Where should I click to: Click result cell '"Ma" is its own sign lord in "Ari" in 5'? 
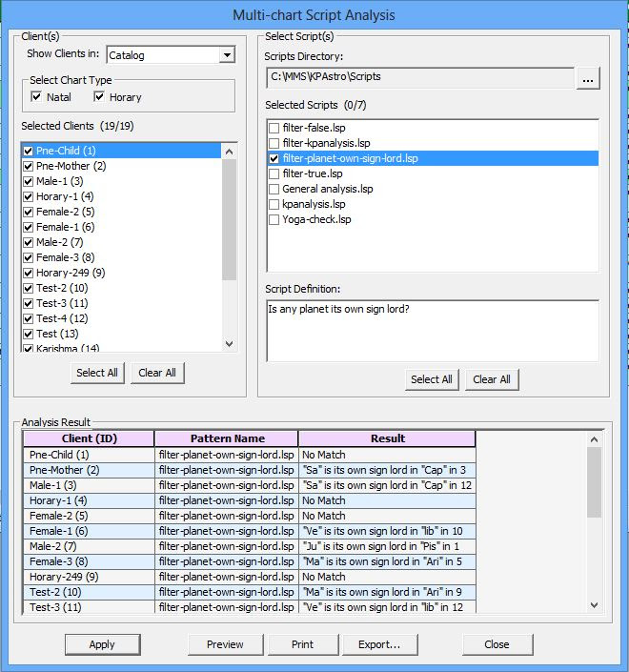(x=387, y=561)
